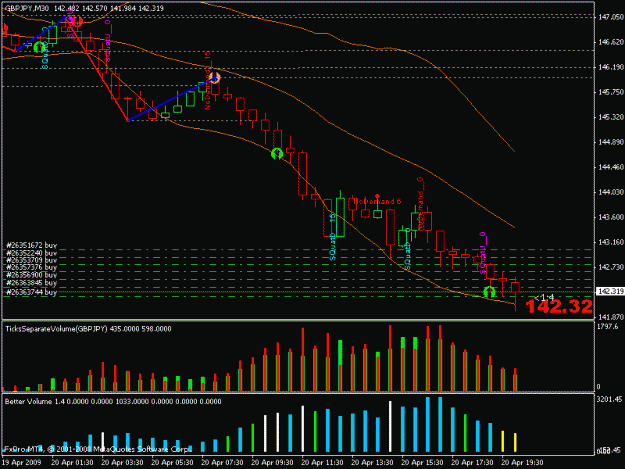Select the NoDemand 6 label on the chart

coord(377,202)
